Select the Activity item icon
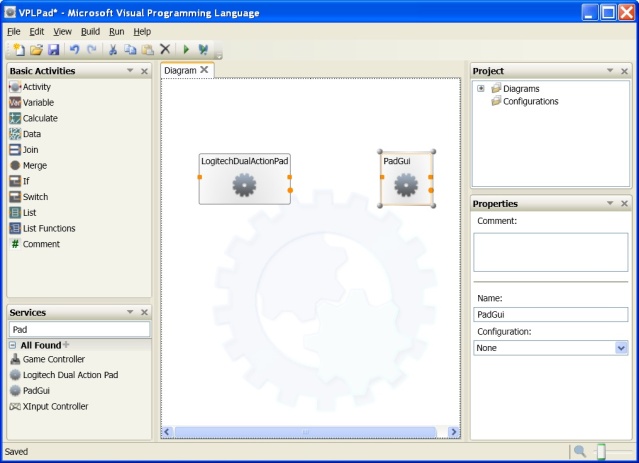 click(15, 87)
